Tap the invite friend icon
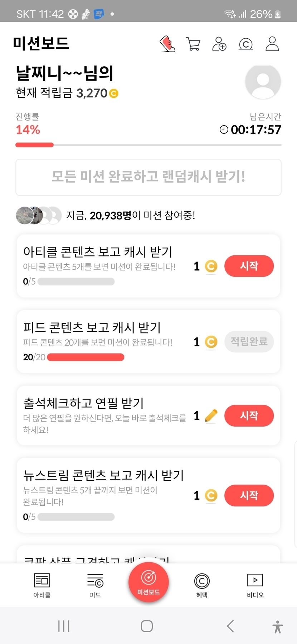 point(219,44)
